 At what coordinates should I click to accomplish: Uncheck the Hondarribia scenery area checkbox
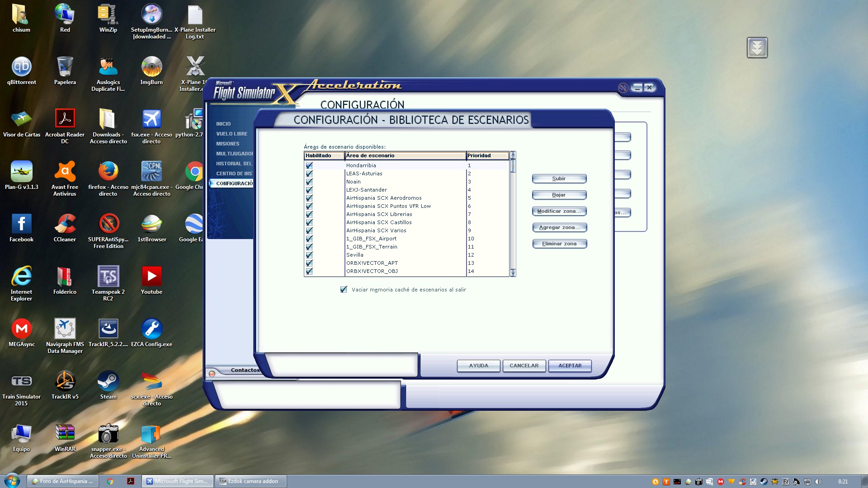309,165
